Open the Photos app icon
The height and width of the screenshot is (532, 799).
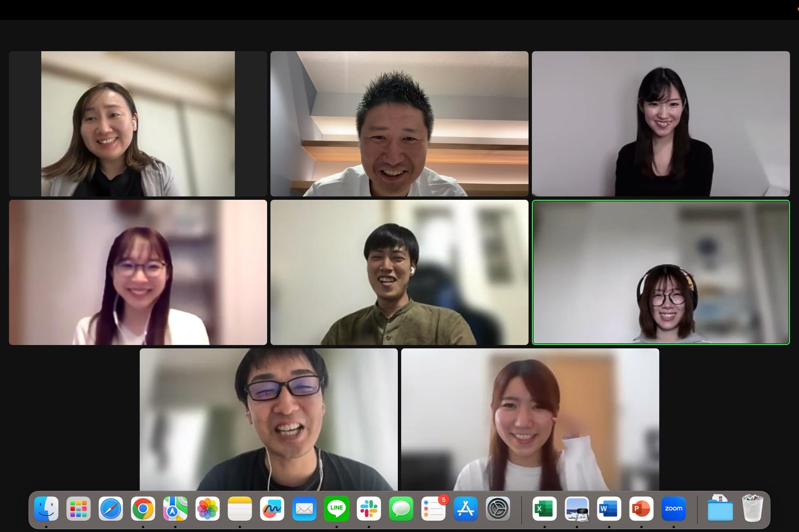(207, 508)
